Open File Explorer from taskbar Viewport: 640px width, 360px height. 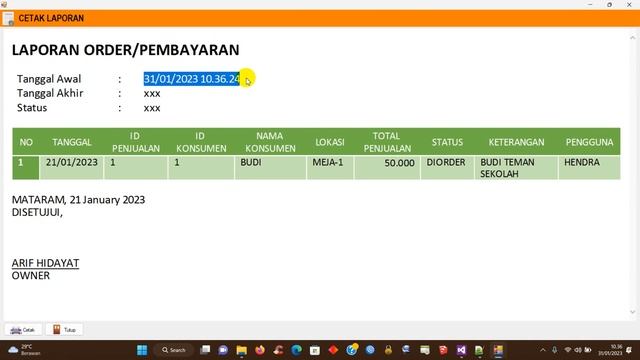242,350
